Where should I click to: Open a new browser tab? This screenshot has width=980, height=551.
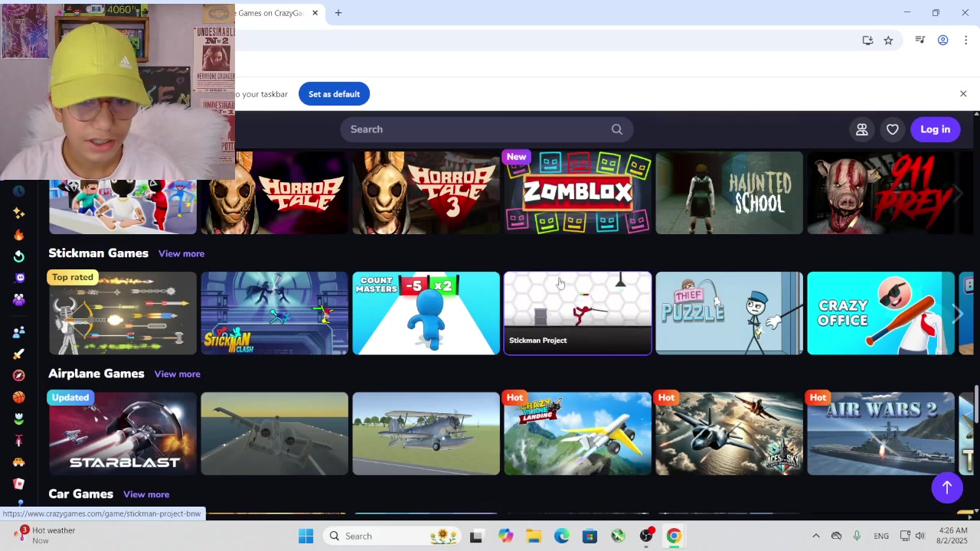click(338, 13)
